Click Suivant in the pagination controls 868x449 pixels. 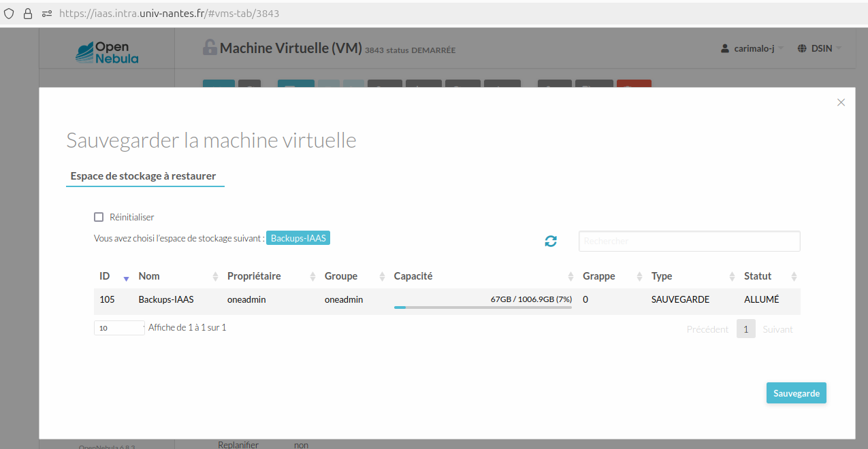[777, 329]
